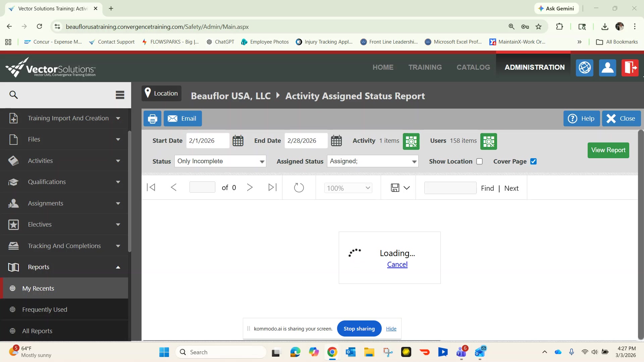Open End Date calendar picker

(x=336, y=141)
